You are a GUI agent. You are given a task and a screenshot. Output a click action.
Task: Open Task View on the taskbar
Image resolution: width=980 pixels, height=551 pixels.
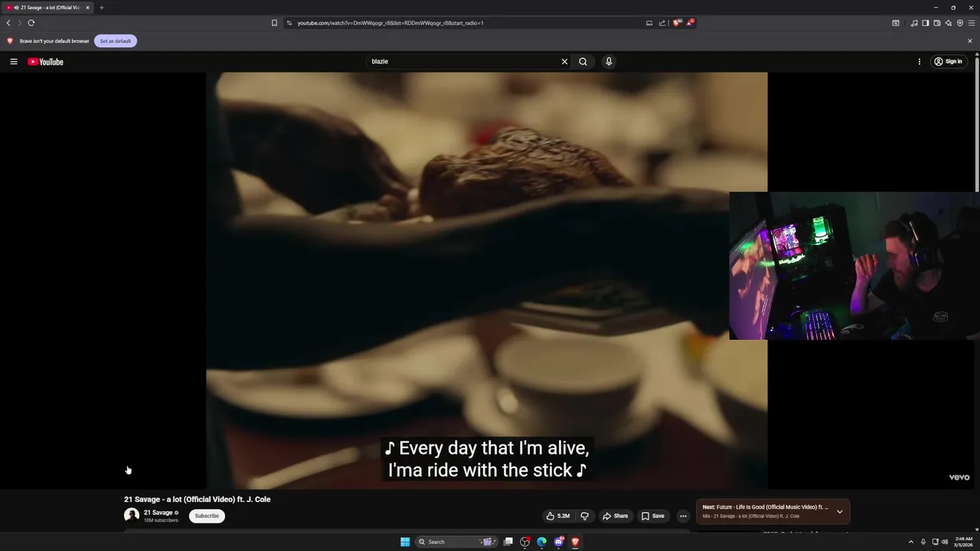(x=508, y=542)
